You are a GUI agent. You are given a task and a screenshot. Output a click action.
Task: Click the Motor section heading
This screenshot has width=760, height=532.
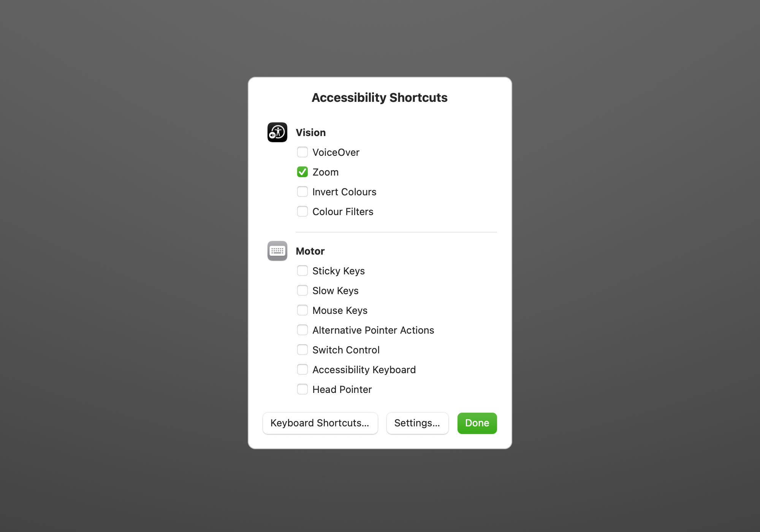(x=310, y=251)
